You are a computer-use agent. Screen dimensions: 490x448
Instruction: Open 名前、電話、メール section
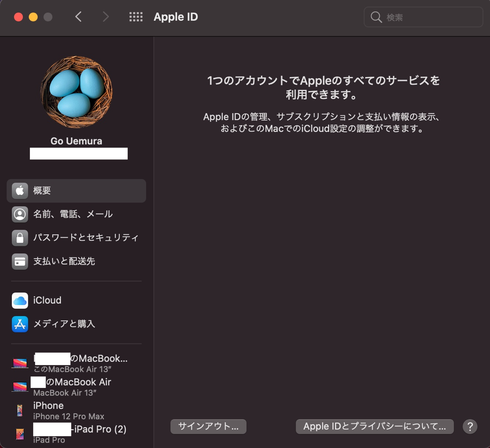coord(76,214)
